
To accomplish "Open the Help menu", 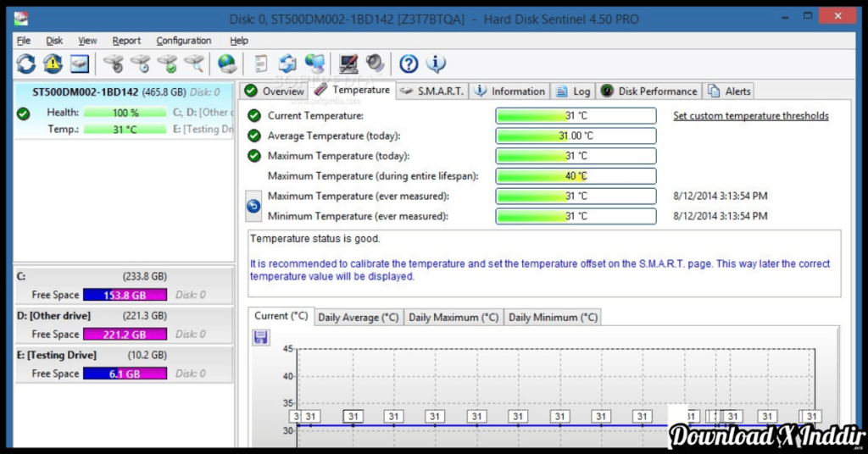I will (x=238, y=41).
